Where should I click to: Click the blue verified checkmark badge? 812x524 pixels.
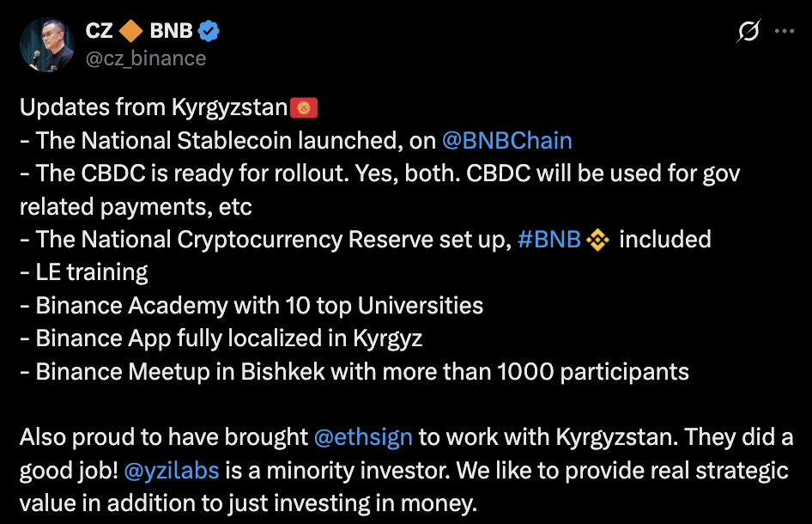[209, 31]
